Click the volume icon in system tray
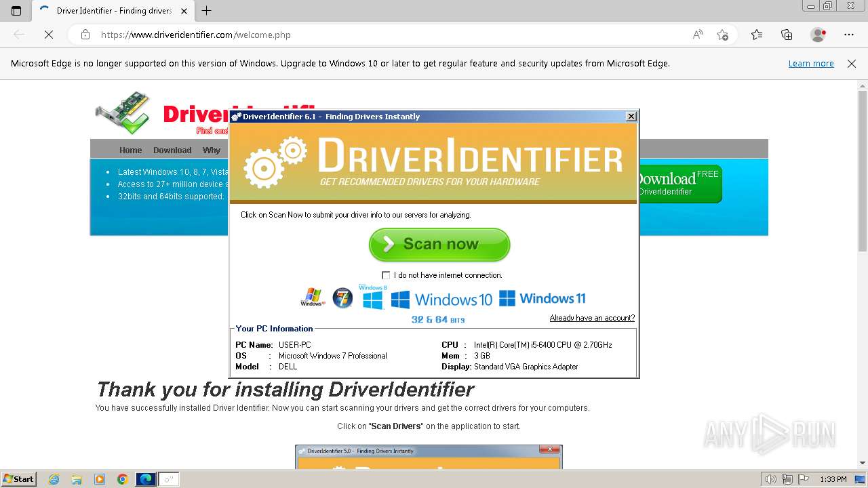Viewport: 868px width, 488px height. 771,479
